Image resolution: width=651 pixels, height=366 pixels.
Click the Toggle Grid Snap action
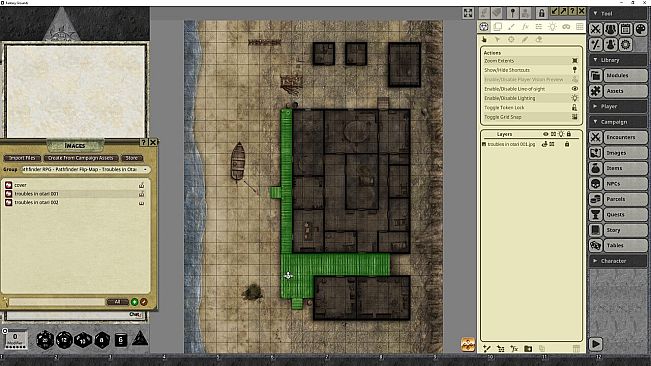tap(531, 117)
